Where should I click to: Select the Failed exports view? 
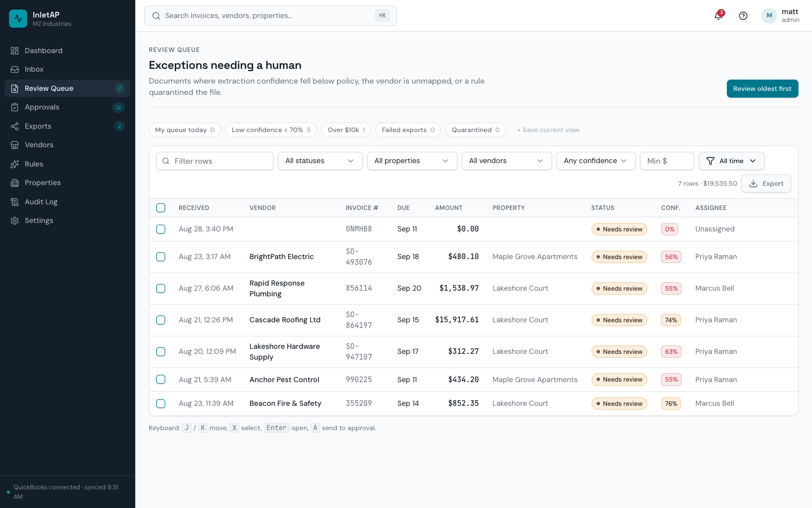(408, 130)
